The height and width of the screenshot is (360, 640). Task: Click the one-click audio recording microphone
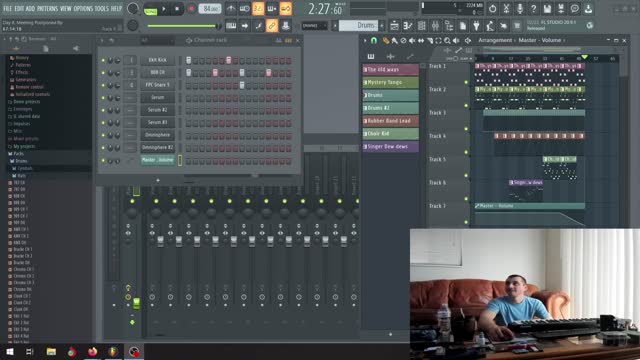[520, 9]
